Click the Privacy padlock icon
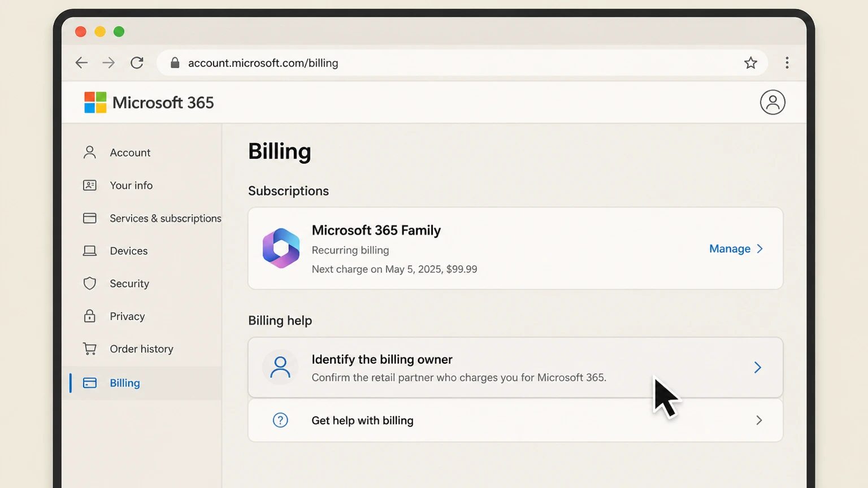This screenshot has height=488, width=868. coord(90,316)
